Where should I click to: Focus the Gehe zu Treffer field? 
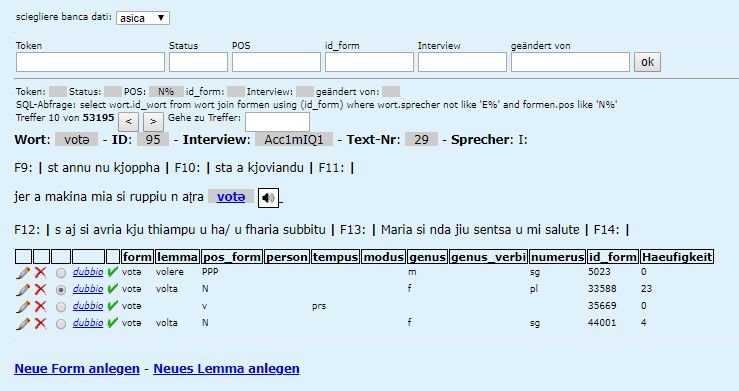(x=277, y=122)
